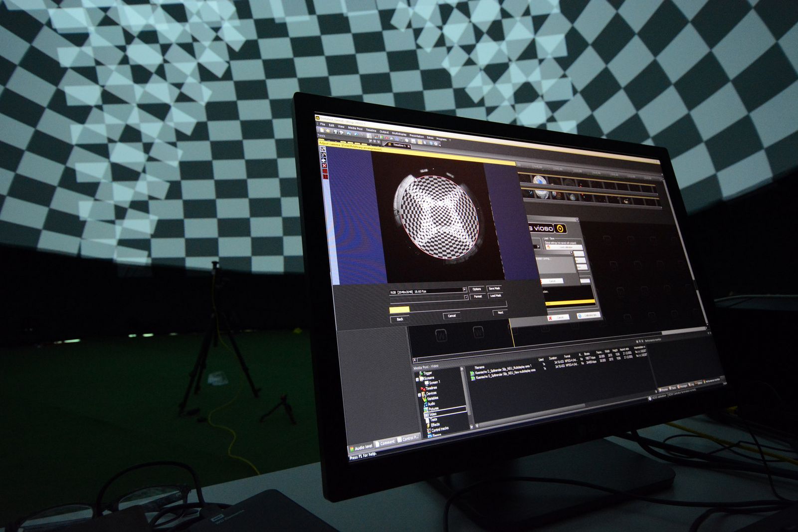Open the Multidisplay menu
798x532 pixels.
pyautogui.click(x=399, y=134)
